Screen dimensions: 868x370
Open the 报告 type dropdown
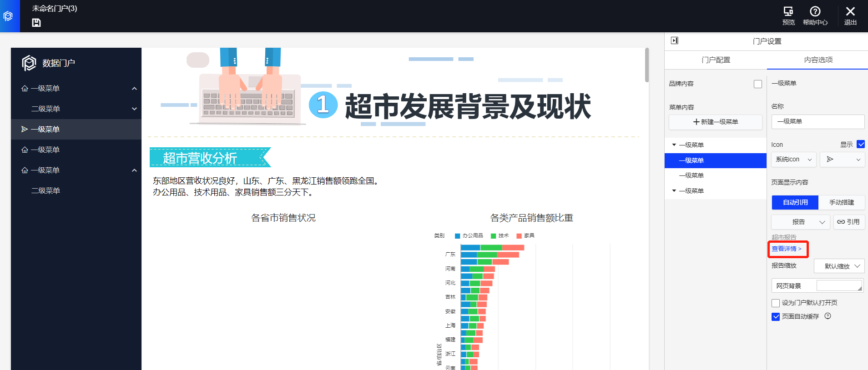click(801, 222)
